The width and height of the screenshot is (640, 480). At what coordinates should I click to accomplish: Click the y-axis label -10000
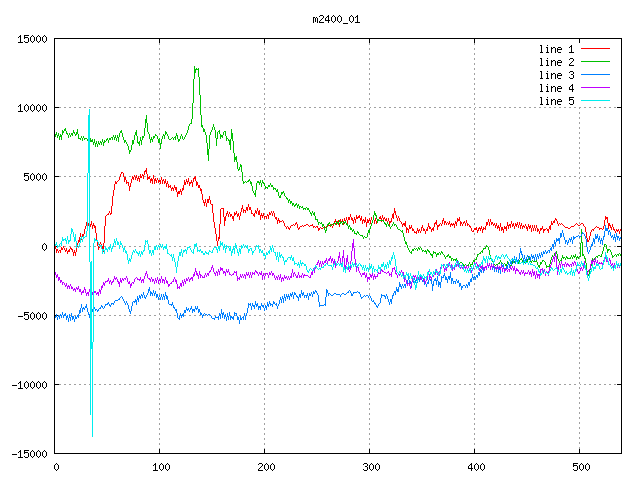click(x=29, y=385)
